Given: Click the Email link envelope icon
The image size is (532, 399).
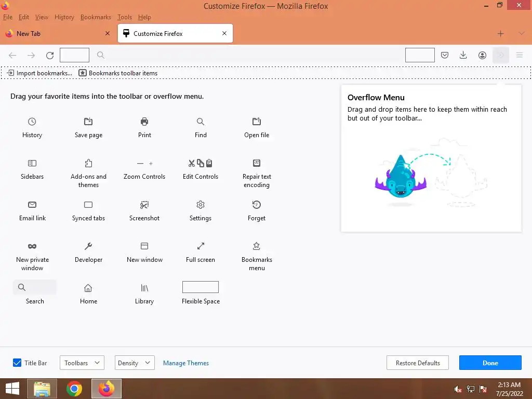Looking at the screenshot, I should (x=32, y=205).
